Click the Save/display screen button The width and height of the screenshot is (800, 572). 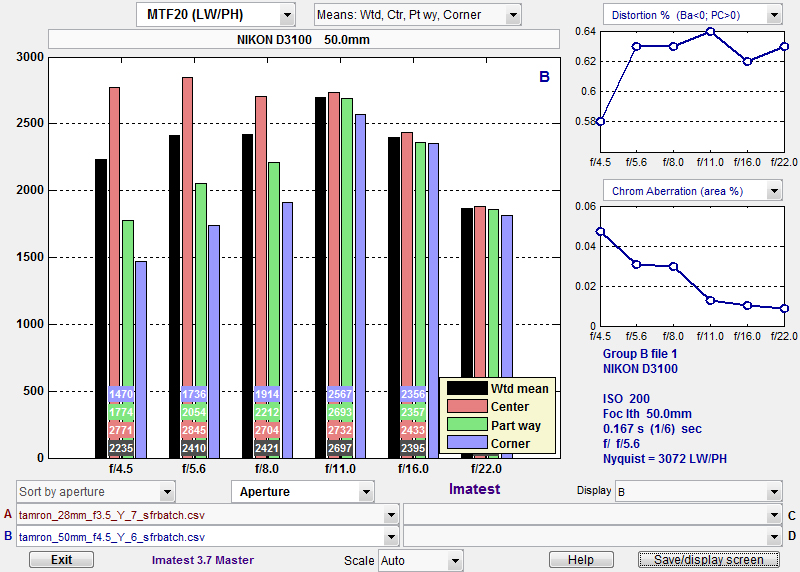(709, 560)
